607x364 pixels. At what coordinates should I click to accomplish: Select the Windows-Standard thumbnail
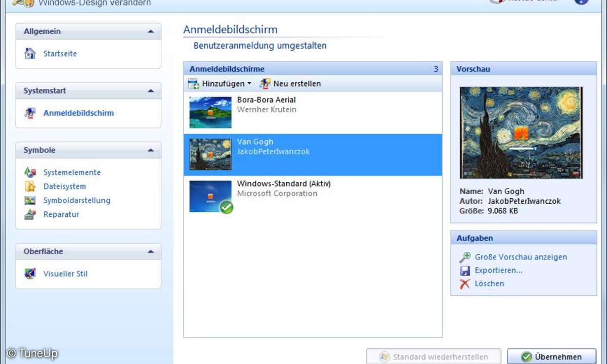point(210,196)
